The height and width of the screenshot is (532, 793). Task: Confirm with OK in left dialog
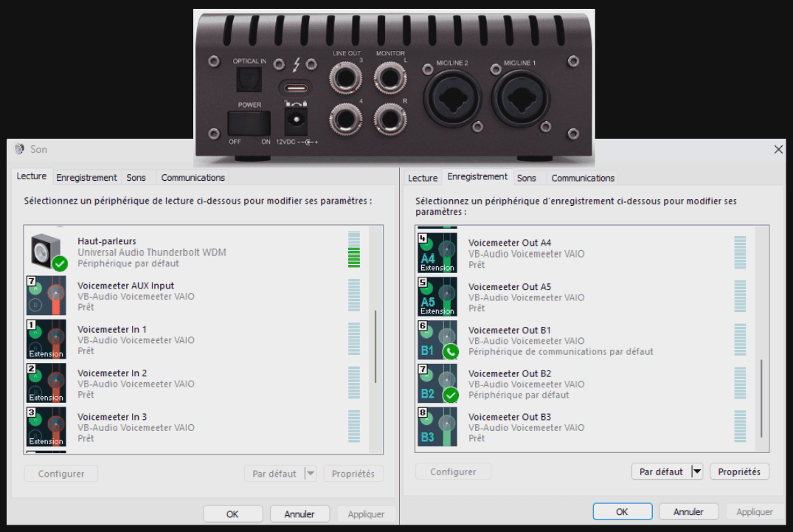pyautogui.click(x=232, y=514)
